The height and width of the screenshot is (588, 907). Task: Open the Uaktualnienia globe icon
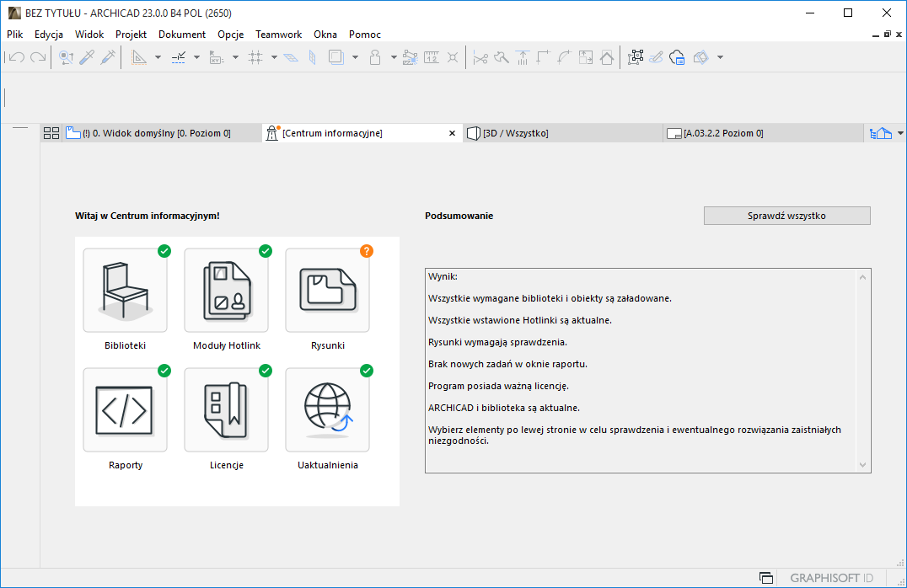coord(327,410)
